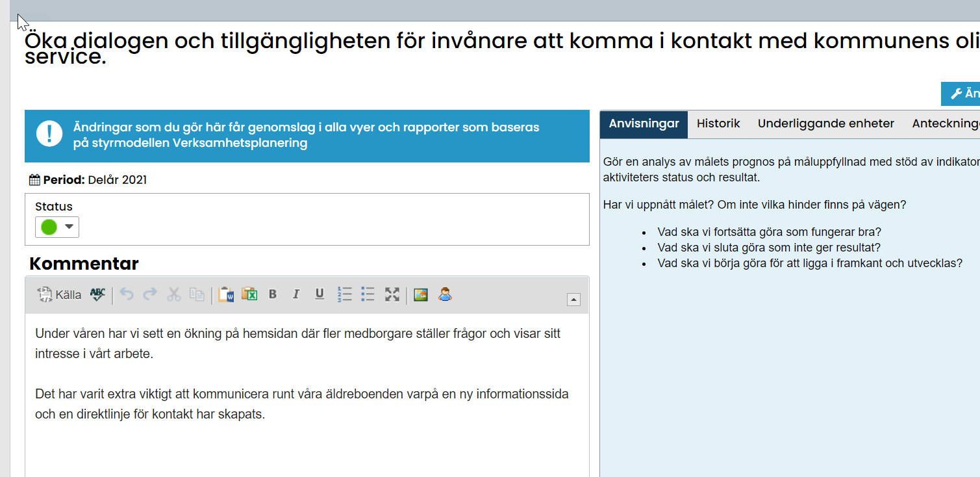Screen dimensions: 980x477
Task: Paste from Word icon
Action: (x=226, y=294)
